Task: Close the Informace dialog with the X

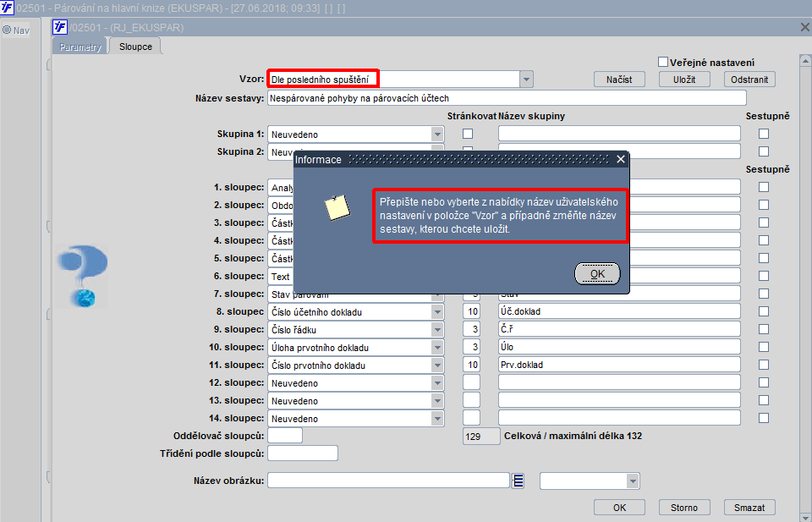Action: [x=620, y=160]
